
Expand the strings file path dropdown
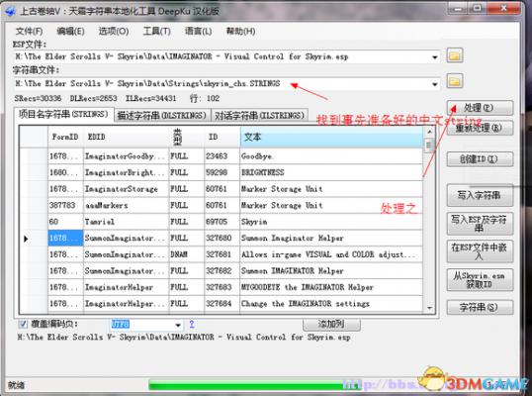click(x=435, y=84)
